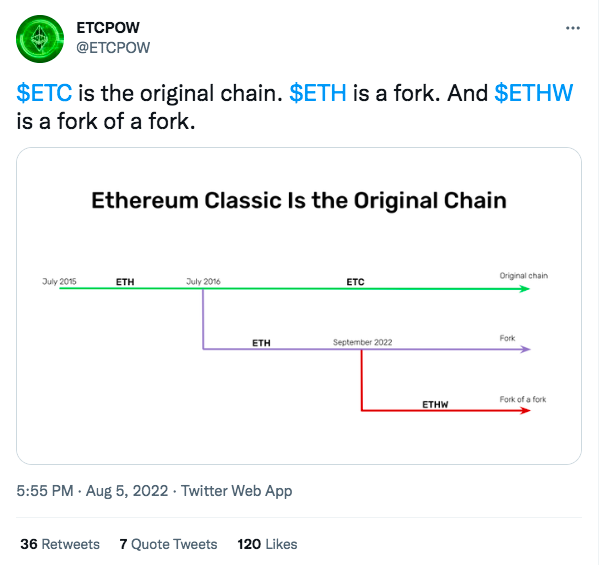The image size is (599, 565).
Task: Open the ETCPOW green profile avatar
Action: (x=40, y=39)
